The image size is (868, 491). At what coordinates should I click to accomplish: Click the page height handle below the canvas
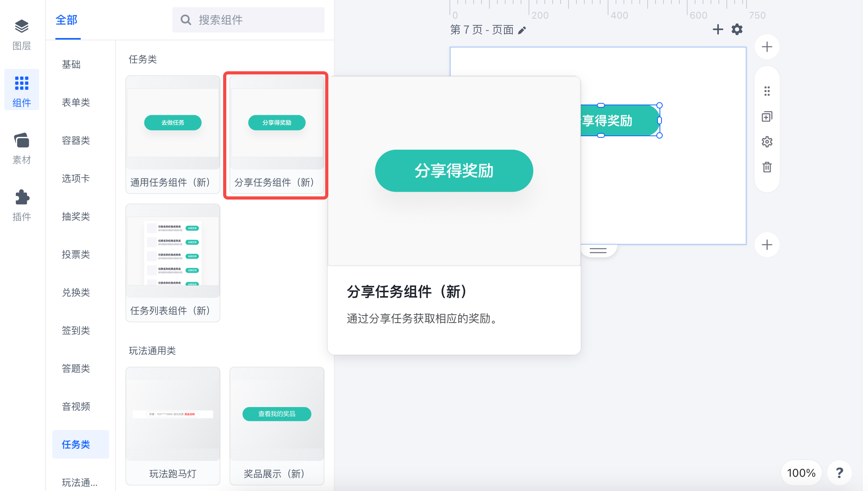[x=598, y=250]
